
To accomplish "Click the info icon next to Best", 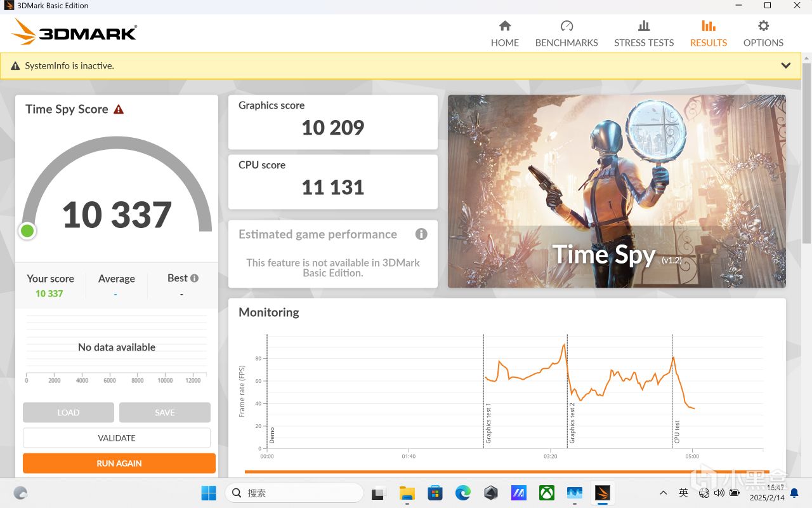I will coord(194,278).
